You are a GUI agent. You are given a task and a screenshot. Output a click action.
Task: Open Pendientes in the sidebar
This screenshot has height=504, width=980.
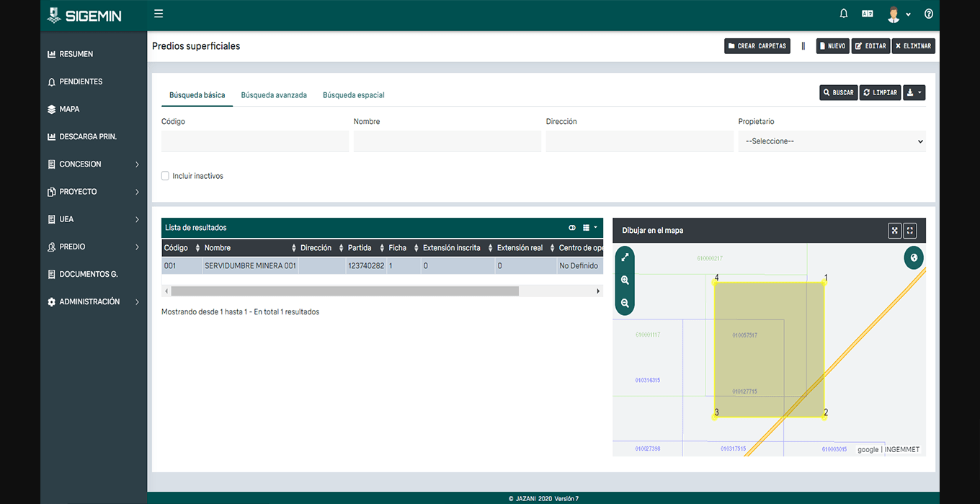pos(81,81)
